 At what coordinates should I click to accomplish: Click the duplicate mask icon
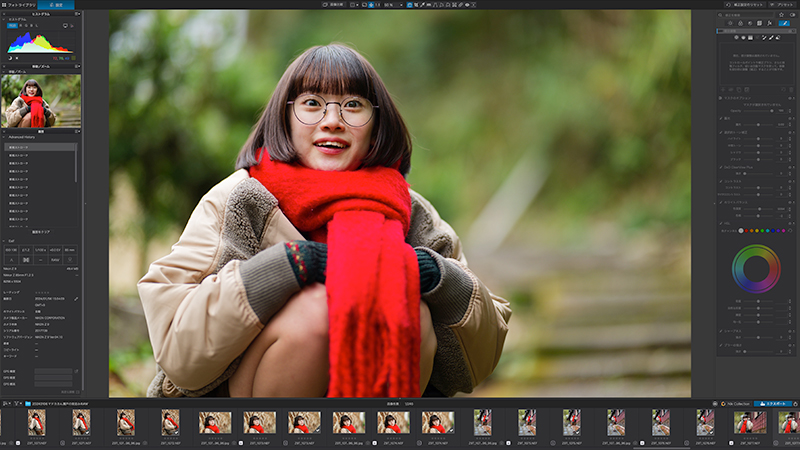coord(739,90)
